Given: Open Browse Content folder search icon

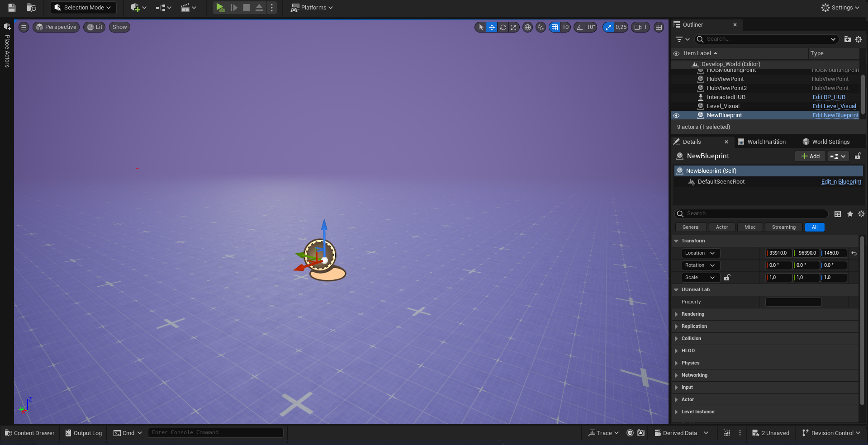Looking at the screenshot, I should [x=31, y=8].
